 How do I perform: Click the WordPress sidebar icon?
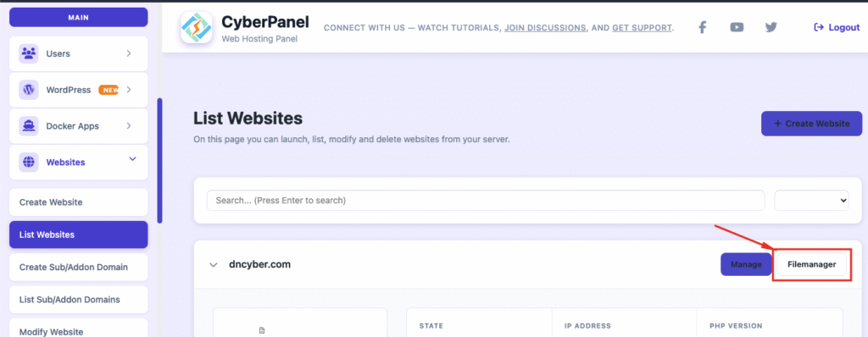pyautogui.click(x=28, y=90)
